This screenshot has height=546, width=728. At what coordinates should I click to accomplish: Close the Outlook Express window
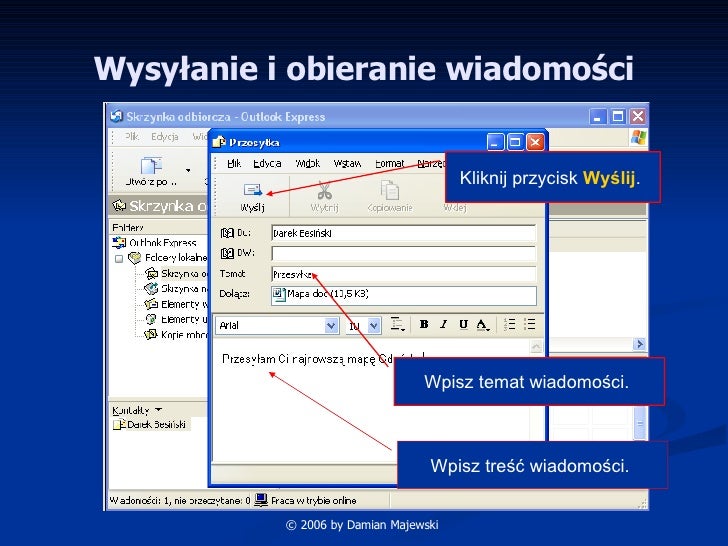tap(638, 116)
